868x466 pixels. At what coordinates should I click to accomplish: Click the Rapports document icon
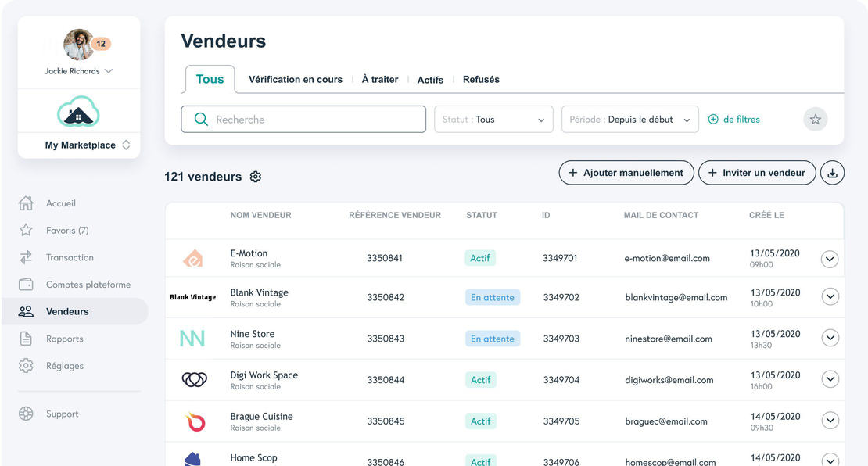(x=26, y=339)
